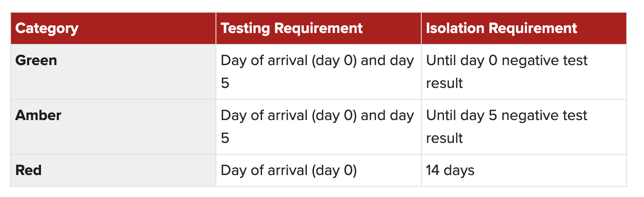Screen dimensions: 644x197
Task: Click 'Until day 0 negative test result' cell
Action: coord(524,72)
